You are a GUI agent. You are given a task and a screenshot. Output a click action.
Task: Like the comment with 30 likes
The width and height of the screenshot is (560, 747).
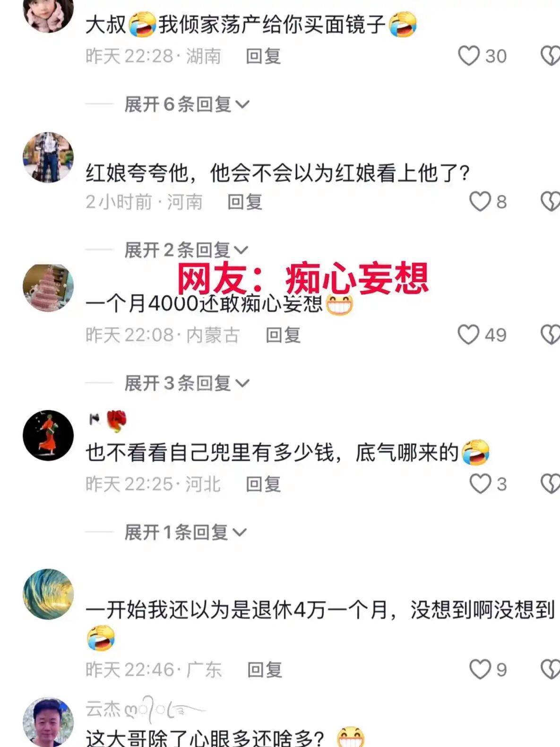click(469, 56)
